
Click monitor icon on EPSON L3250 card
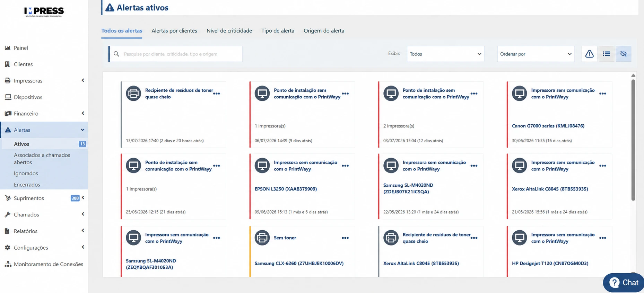pos(262,166)
